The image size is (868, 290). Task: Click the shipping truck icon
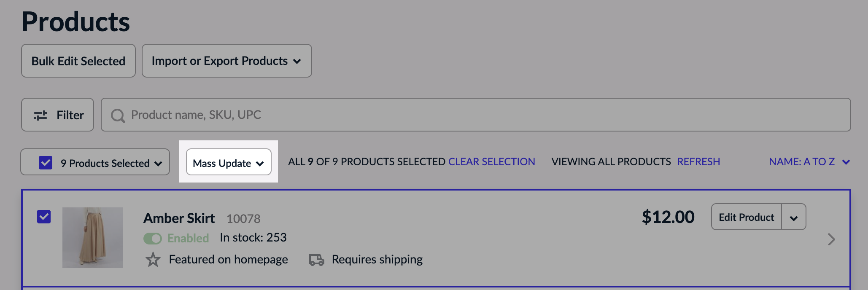tap(316, 260)
